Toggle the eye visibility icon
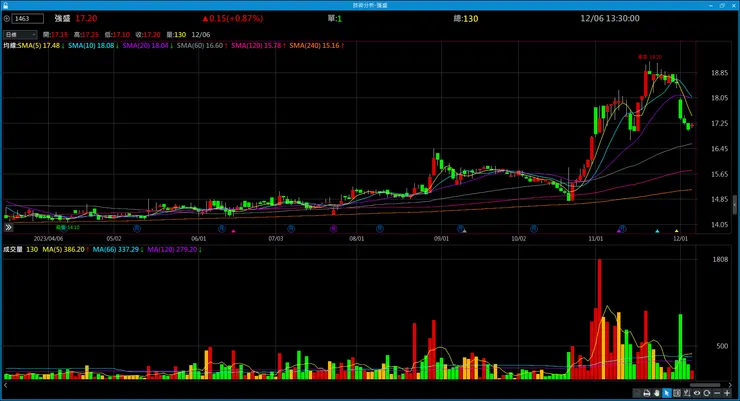Screen dimensions: 740x401 pyautogui.click(x=697, y=393)
